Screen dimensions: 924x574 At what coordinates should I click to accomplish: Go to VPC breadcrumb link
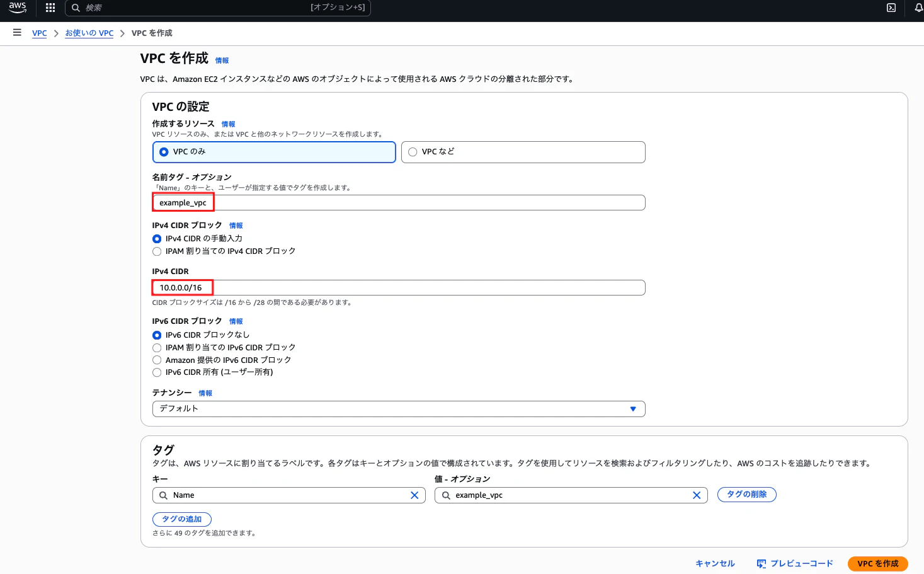[40, 33]
